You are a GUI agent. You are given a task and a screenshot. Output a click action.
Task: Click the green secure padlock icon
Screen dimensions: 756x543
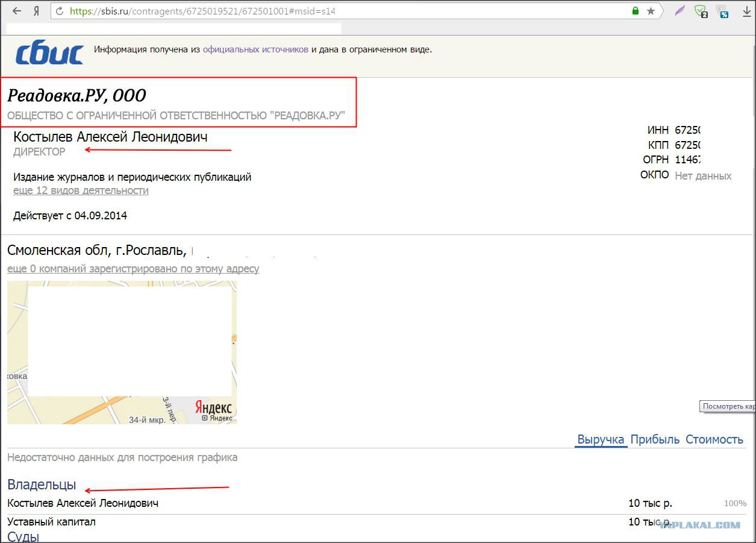click(636, 11)
